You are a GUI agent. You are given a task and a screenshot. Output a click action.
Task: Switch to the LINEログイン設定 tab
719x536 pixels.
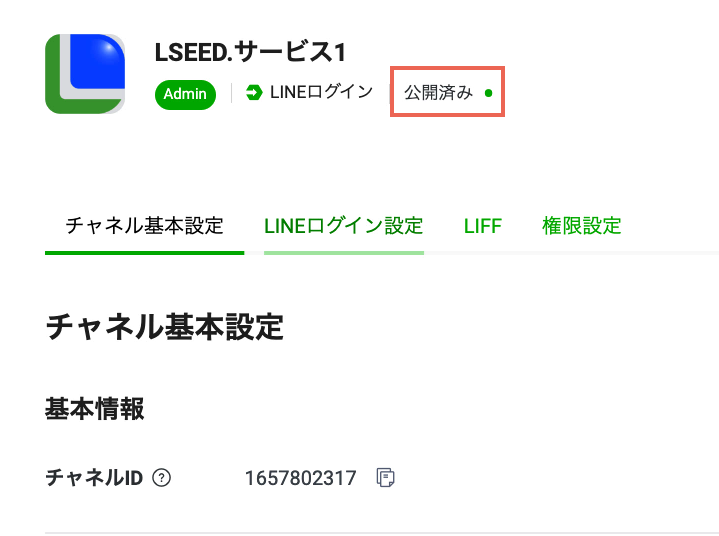343,225
